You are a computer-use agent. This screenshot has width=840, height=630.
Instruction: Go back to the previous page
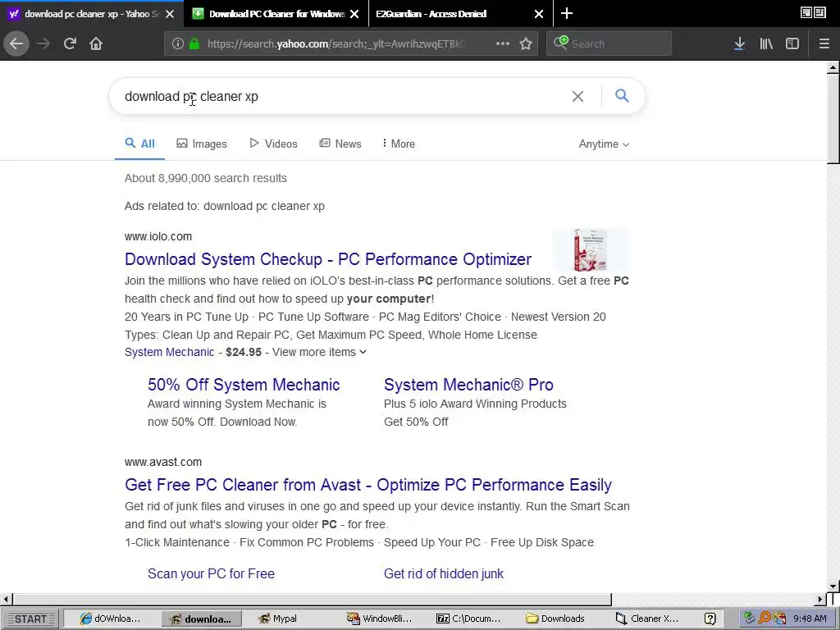pyautogui.click(x=16, y=43)
